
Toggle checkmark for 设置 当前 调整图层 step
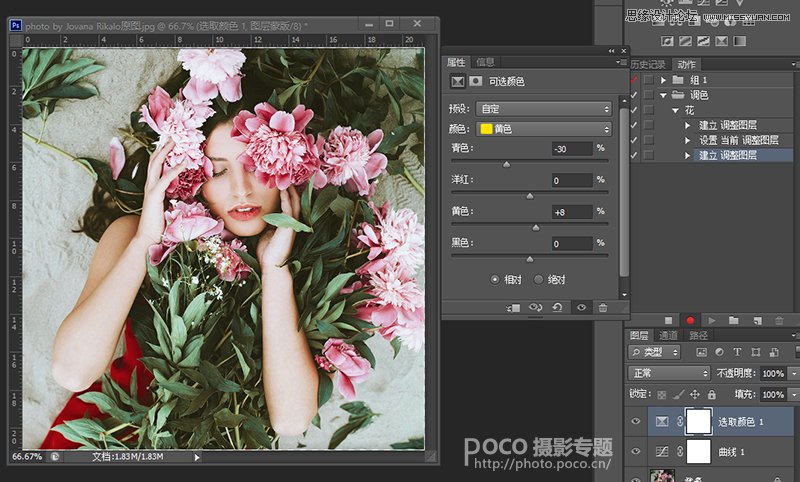(x=634, y=140)
